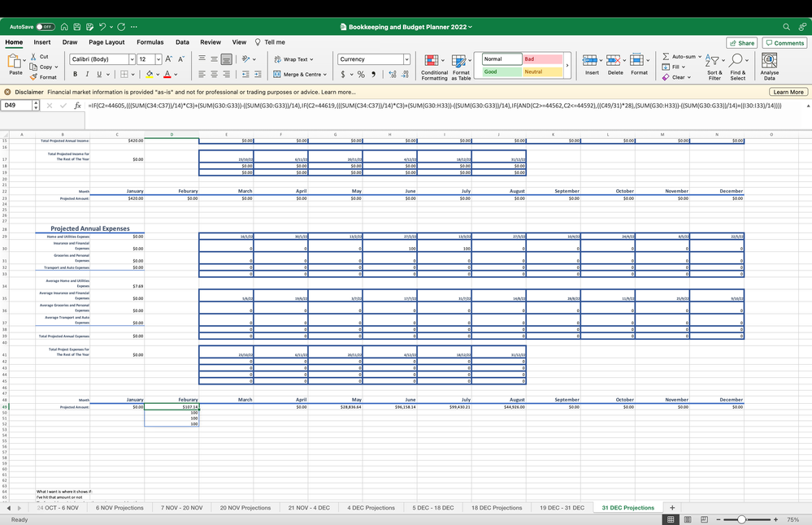Image resolution: width=812 pixels, height=525 pixels.
Task: Toggle bold formatting
Action: [x=74, y=73]
